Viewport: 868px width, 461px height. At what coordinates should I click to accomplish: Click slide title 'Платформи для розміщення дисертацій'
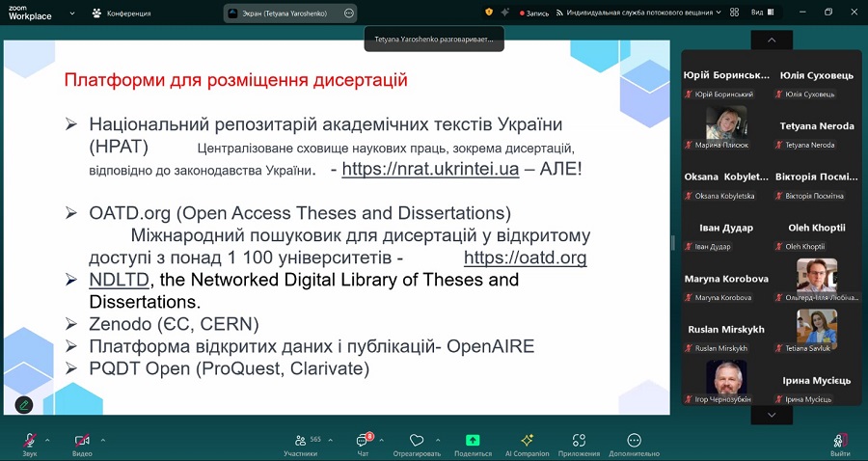coord(236,80)
